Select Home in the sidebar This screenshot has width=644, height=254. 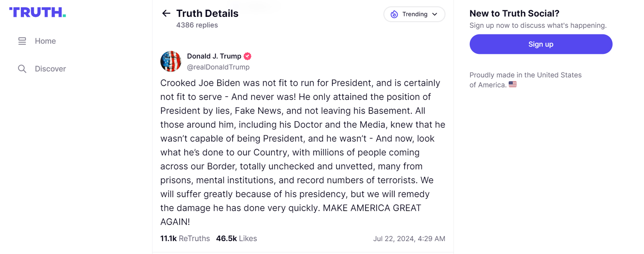point(45,41)
